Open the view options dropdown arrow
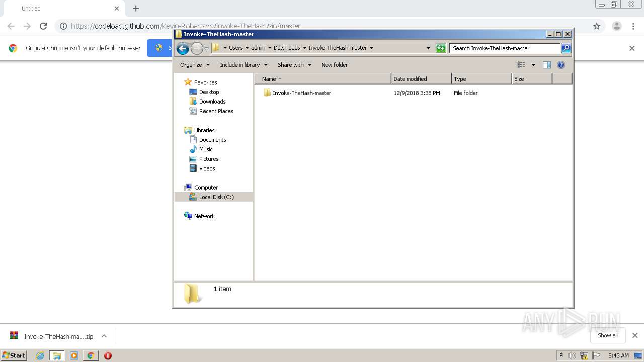644x362 pixels. [533, 65]
